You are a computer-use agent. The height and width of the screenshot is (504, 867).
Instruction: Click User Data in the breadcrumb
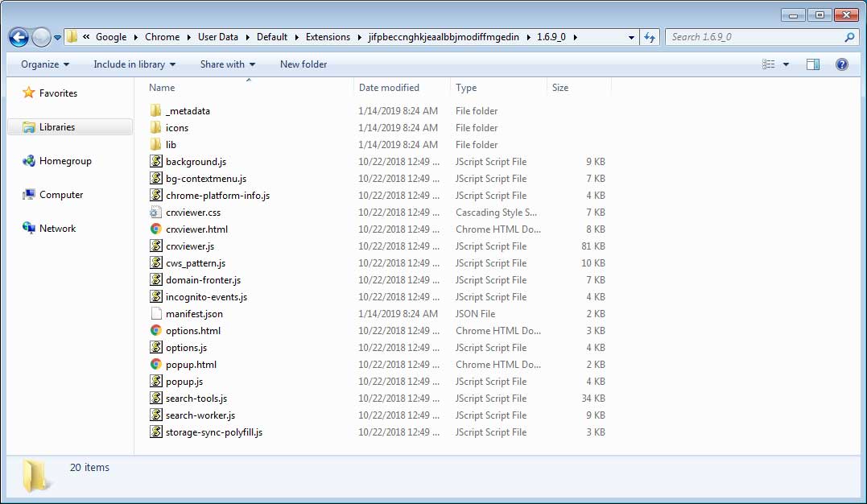[x=218, y=37]
